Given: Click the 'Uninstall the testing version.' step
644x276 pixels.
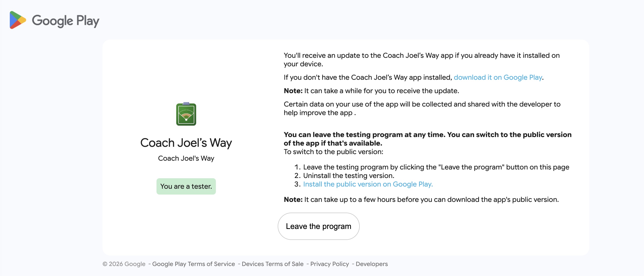Looking at the screenshot, I should (x=349, y=176).
